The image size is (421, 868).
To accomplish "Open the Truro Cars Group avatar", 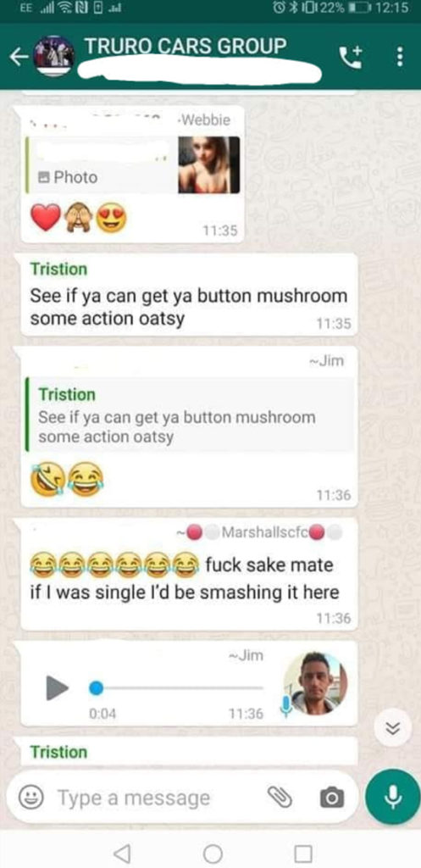I will pyautogui.click(x=53, y=57).
